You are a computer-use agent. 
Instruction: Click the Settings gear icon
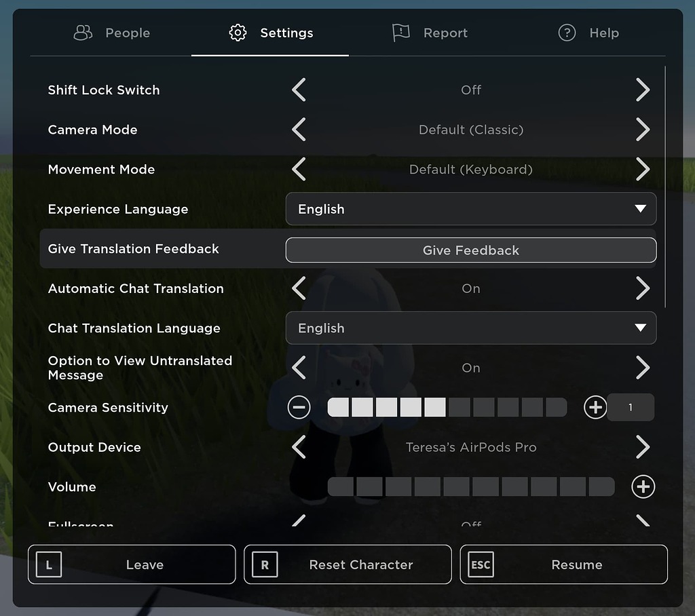238,32
